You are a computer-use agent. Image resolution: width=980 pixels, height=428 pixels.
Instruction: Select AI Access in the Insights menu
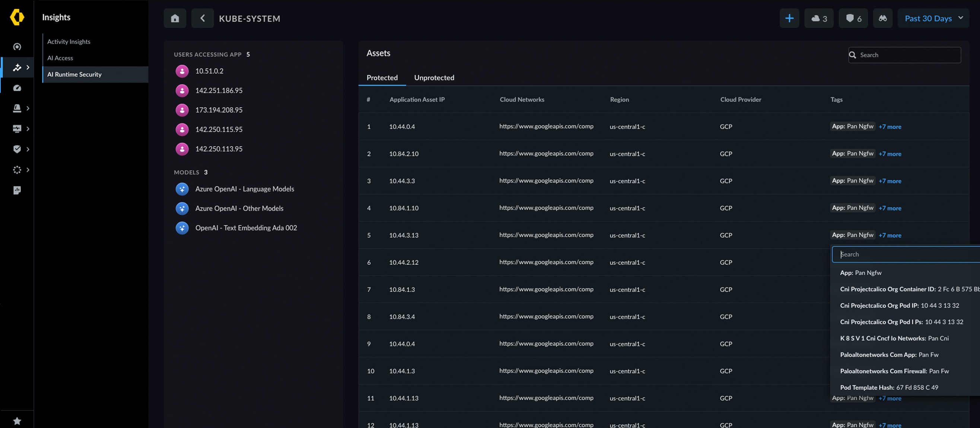coord(60,58)
